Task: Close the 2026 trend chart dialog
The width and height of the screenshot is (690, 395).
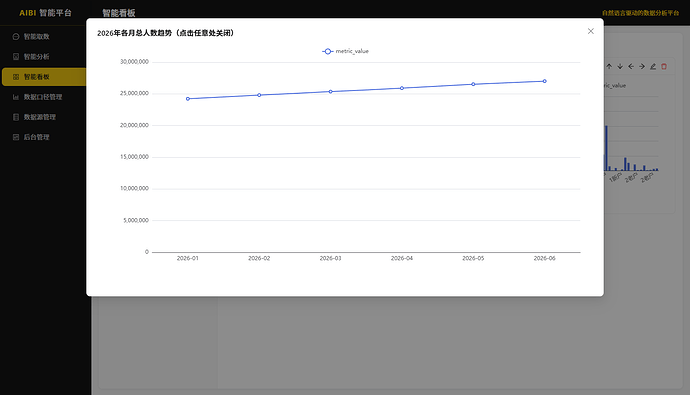Action: click(x=591, y=31)
